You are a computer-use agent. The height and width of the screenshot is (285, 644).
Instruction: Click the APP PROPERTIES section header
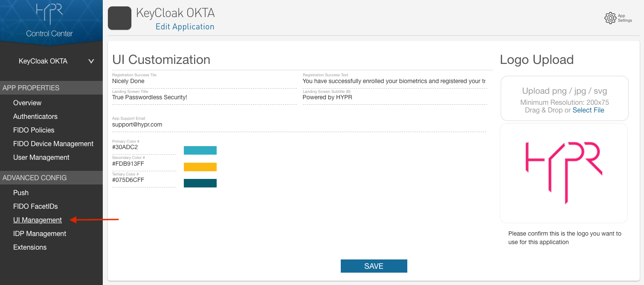pyautogui.click(x=51, y=88)
